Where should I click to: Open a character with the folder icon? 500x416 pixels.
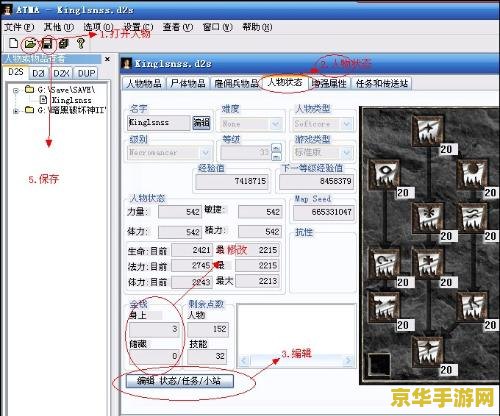coord(30,44)
